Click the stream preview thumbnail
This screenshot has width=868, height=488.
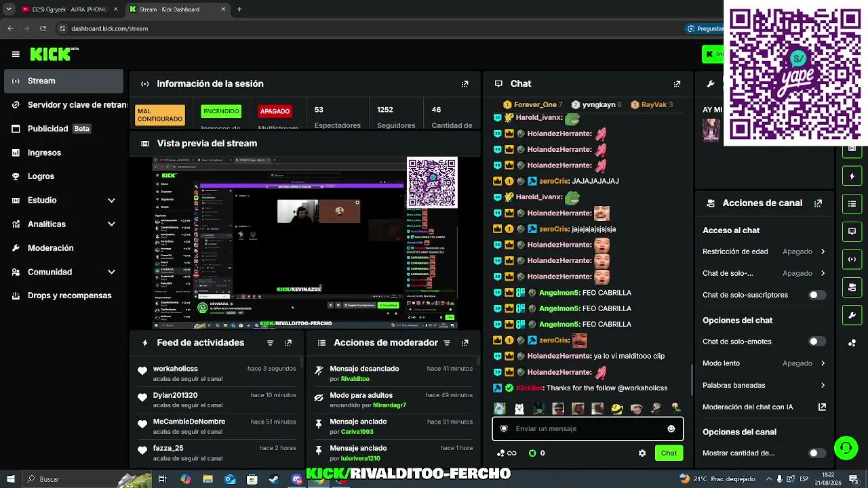[304, 243]
